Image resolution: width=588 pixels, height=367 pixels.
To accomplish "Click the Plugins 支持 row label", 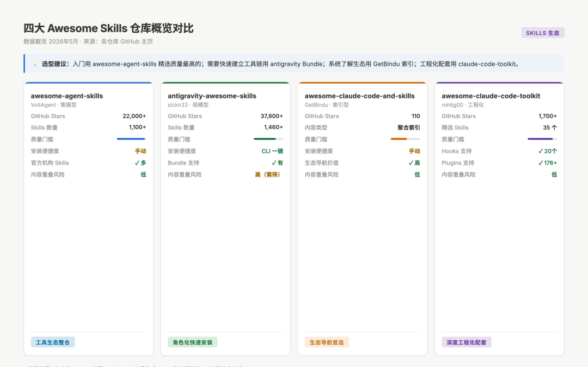I will coord(458,163).
